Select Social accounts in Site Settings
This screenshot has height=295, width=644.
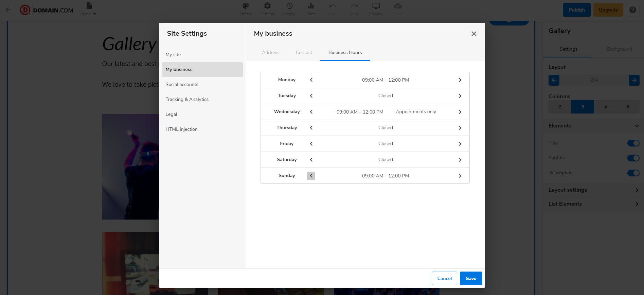click(182, 84)
